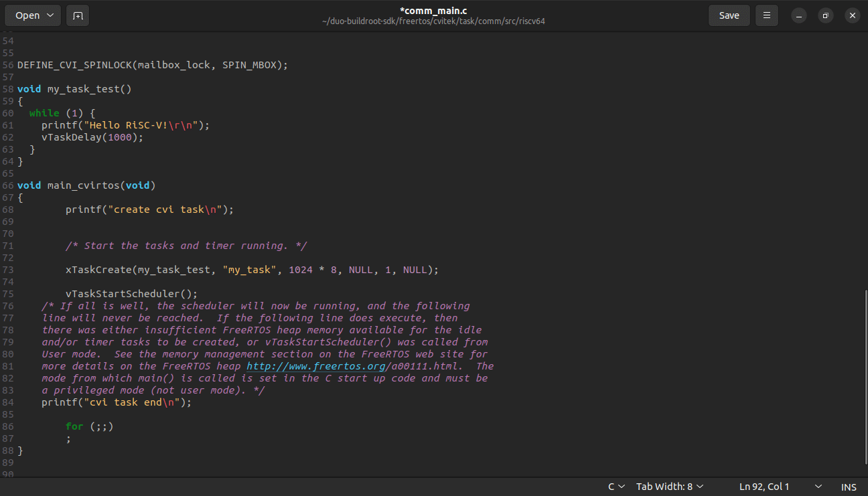Place cursor on the xTaskCreate line
Screen dimensions: 868x496
pyautogui.click(x=251, y=270)
